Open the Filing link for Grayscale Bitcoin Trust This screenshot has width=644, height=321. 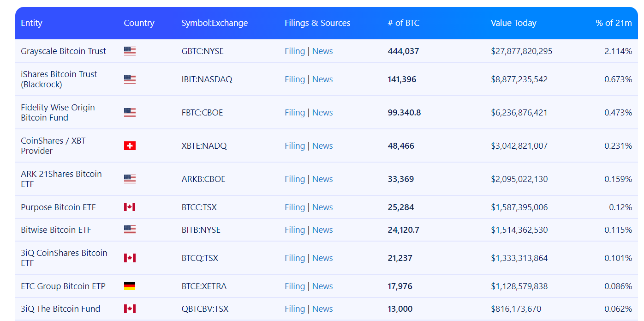pos(295,51)
